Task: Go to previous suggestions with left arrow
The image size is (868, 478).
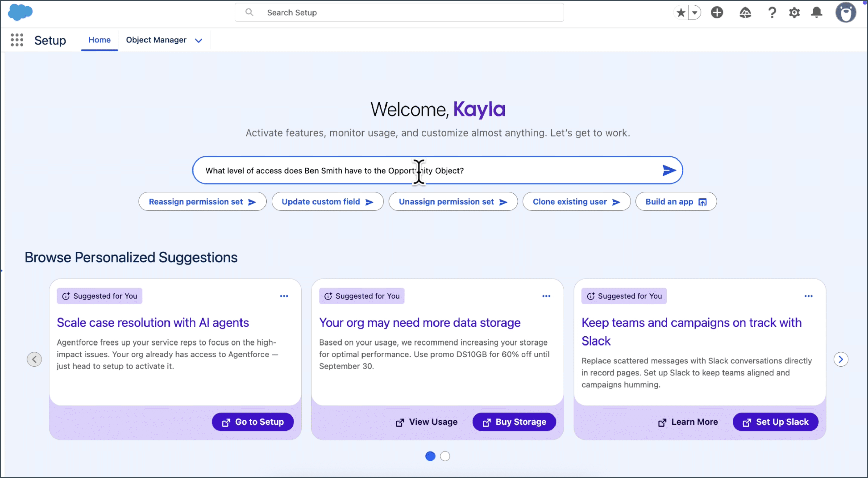Action: (x=34, y=359)
